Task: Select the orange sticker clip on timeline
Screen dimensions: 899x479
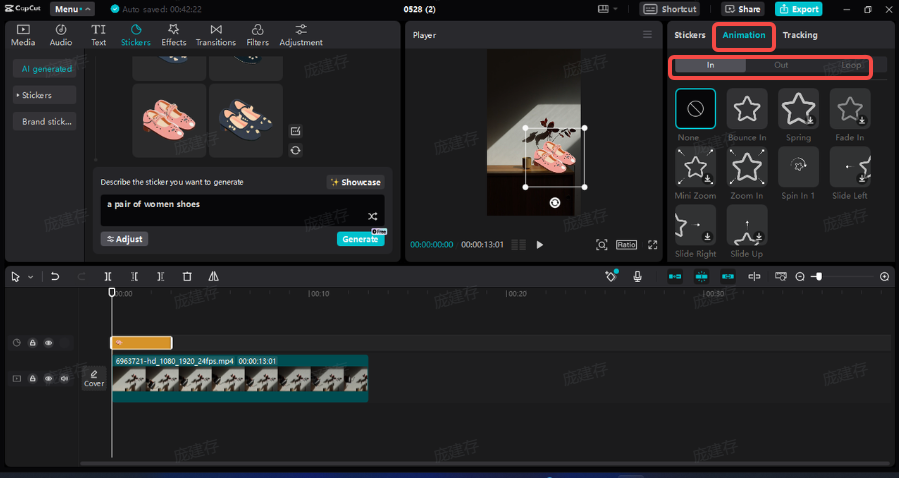Action: pyautogui.click(x=141, y=343)
